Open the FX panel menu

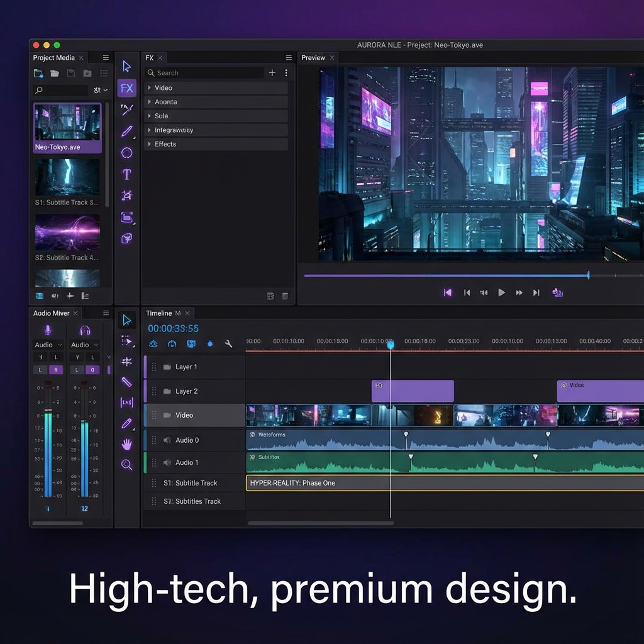point(289,57)
